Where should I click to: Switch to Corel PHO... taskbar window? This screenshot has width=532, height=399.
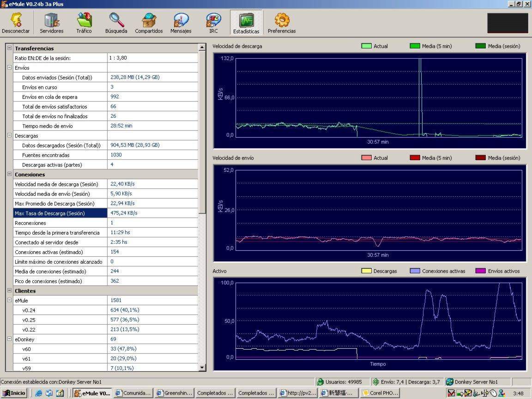(380, 393)
